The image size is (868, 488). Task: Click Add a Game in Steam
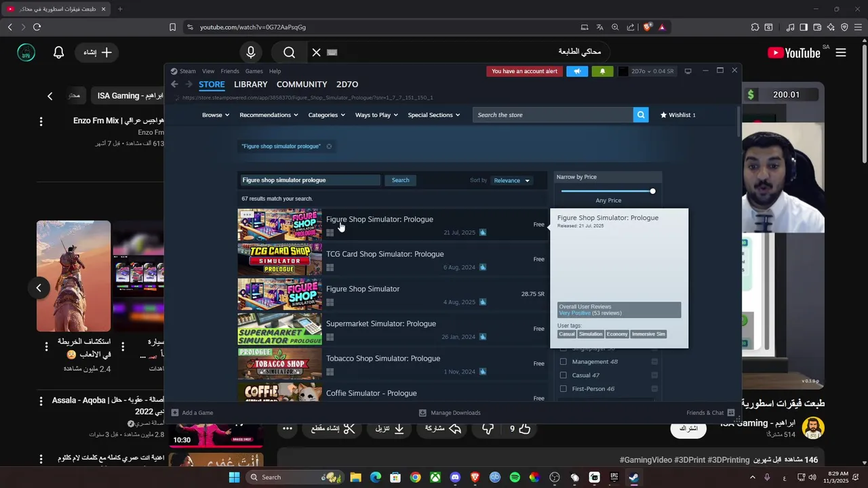(x=193, y=413)
